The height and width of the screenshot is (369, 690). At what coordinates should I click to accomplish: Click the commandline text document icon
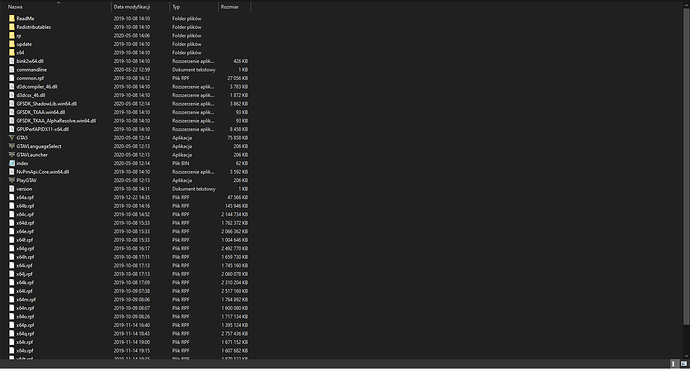12,69
